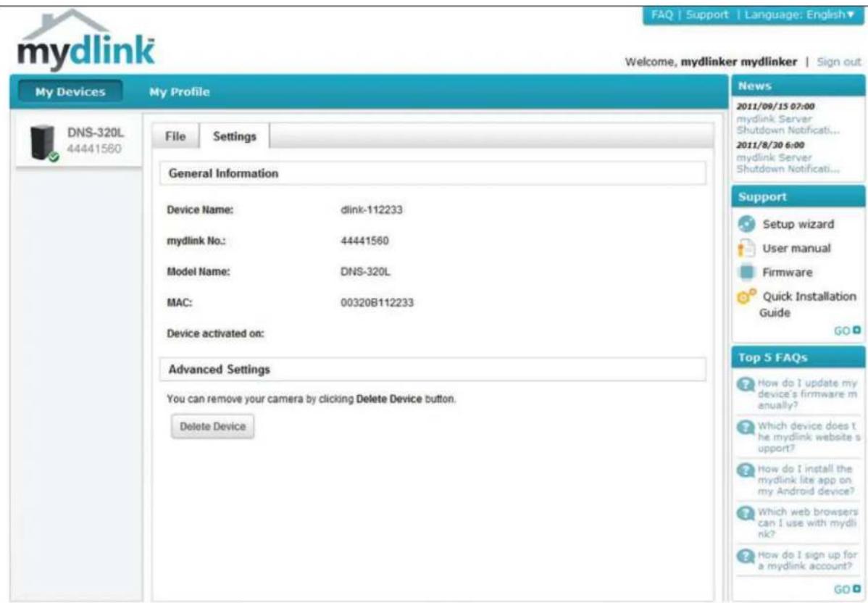The image size is (868, 603).
Task: Click the Support panel header
Action: (x=798, y=197)
